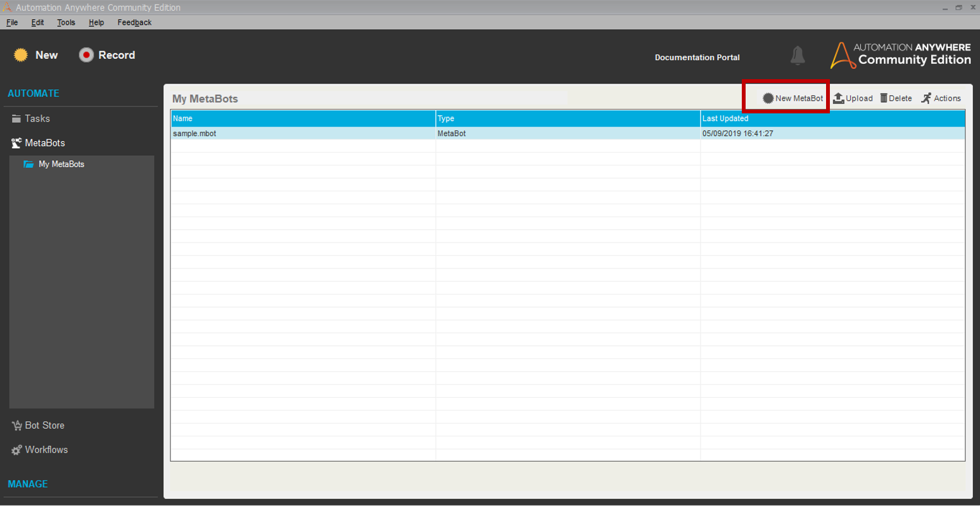Open the Bot Store
The height and width of the screenshot is (506, 980).
pos(44,426)
